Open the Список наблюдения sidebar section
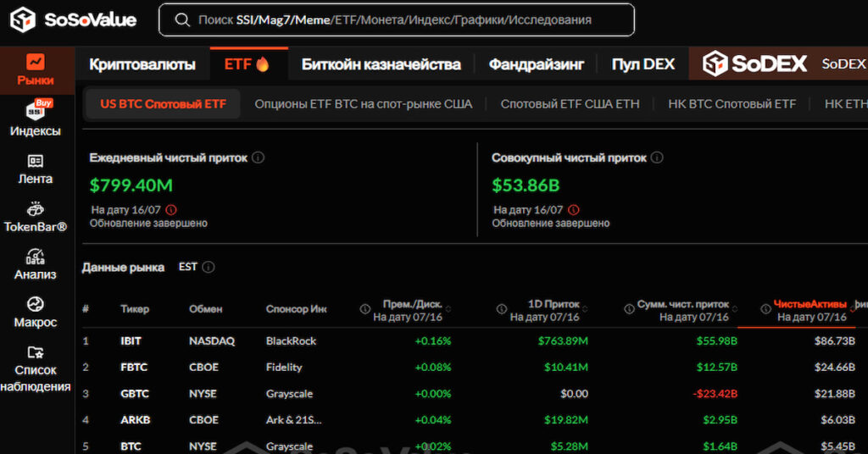This screenshot has width=868, height=454. tap(36, 368)
